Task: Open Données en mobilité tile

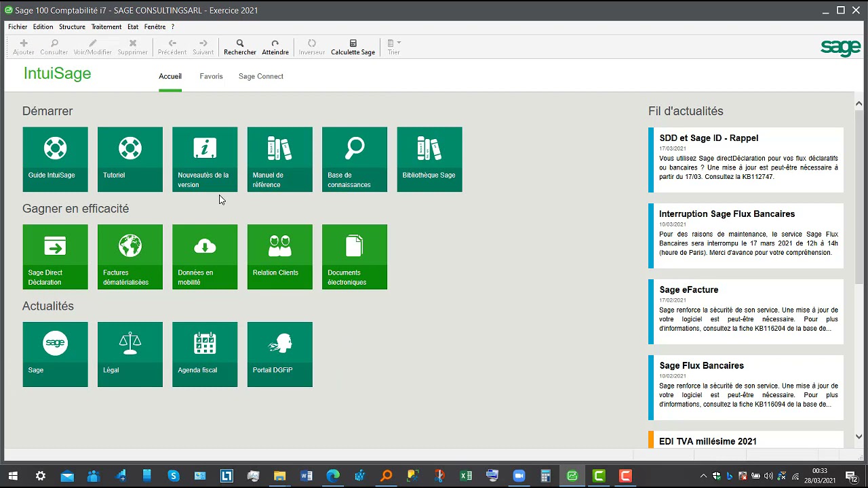Action: (x=205, y=257)
